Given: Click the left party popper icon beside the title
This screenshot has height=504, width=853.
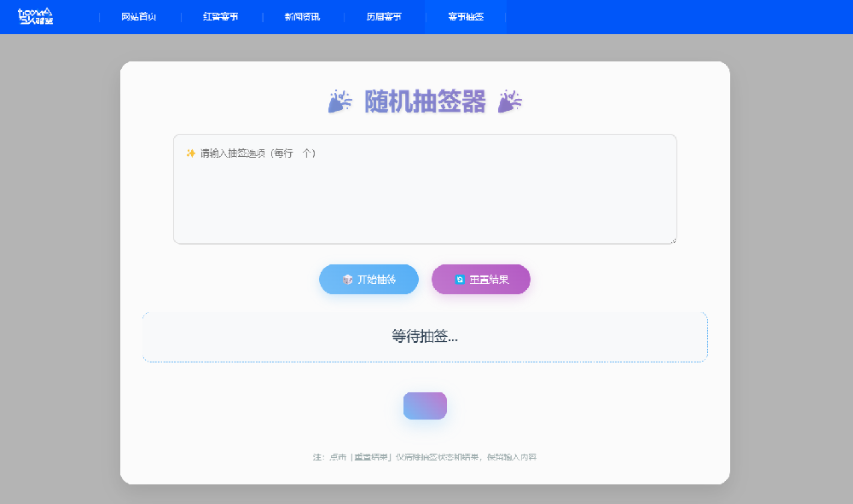Looking at the screenshot, I should (339, 102).
